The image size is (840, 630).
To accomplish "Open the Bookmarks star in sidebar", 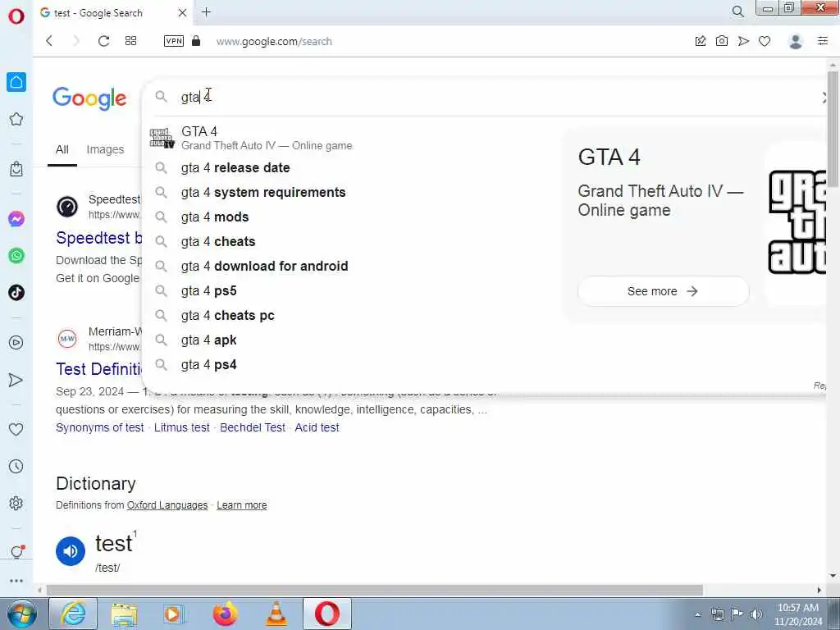I will [x=16, y=119].
